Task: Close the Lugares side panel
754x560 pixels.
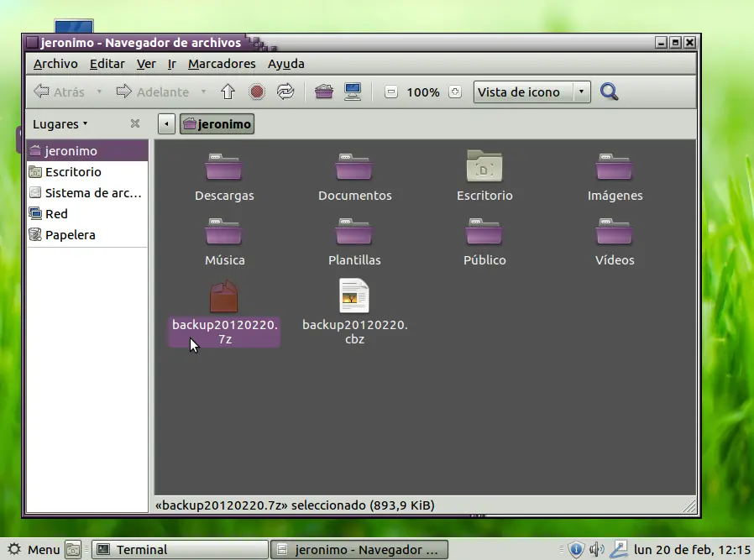Action: (x=135, y=123)
